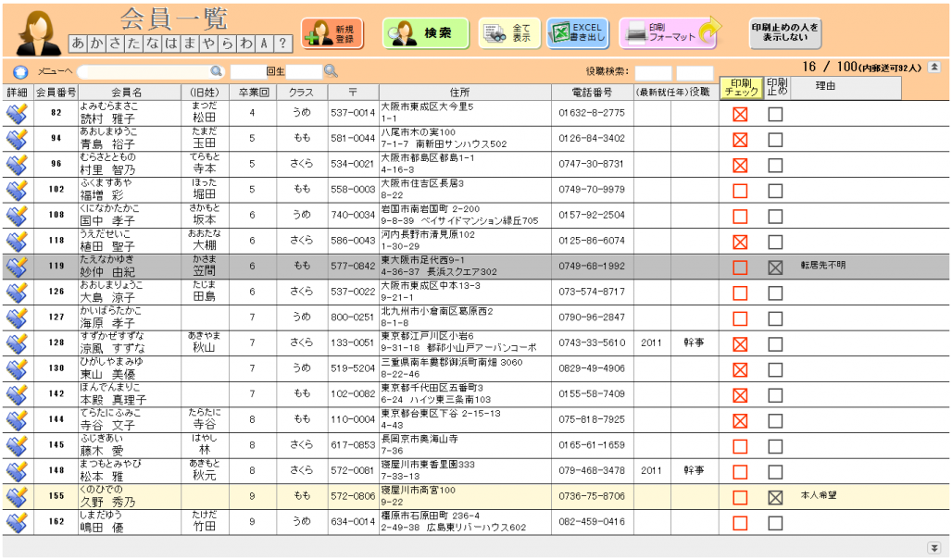Open detail icon for member 108
952x560 pixels.
click(17, 216)
